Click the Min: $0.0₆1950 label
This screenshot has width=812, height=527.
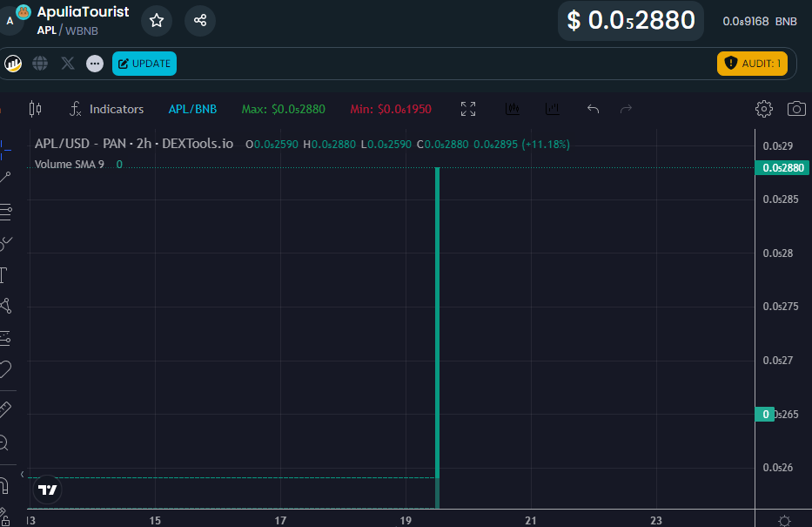pos(391,109)
